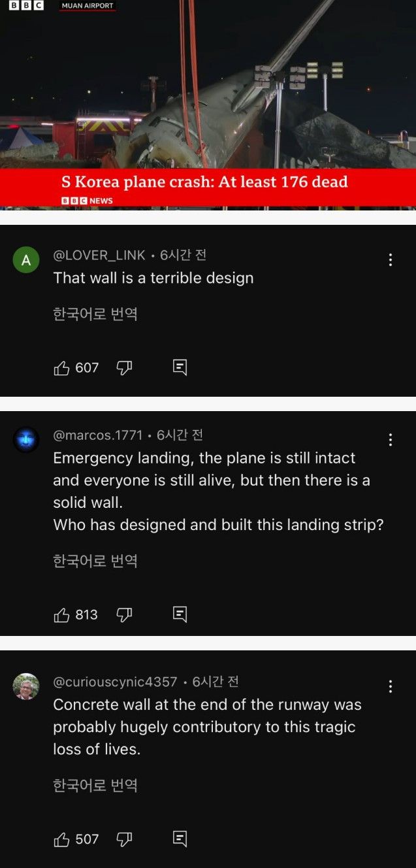416x868 pixels.
Task: Dislike @marcos.1771's comment
Action: coord(123,614)
